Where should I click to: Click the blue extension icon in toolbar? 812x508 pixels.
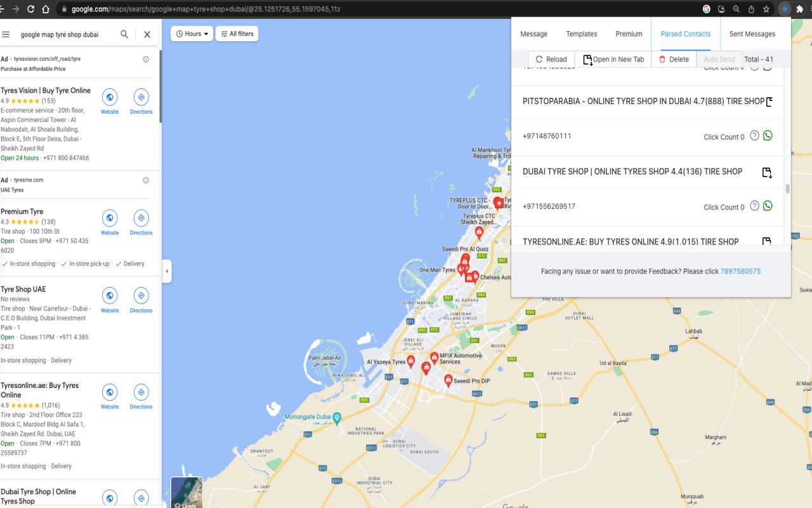[x=785, y=10]
